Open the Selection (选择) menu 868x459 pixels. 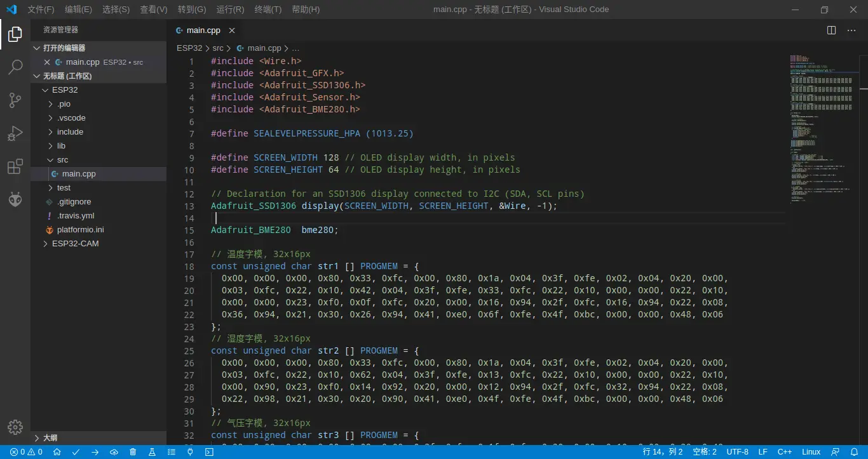(116, 10)
